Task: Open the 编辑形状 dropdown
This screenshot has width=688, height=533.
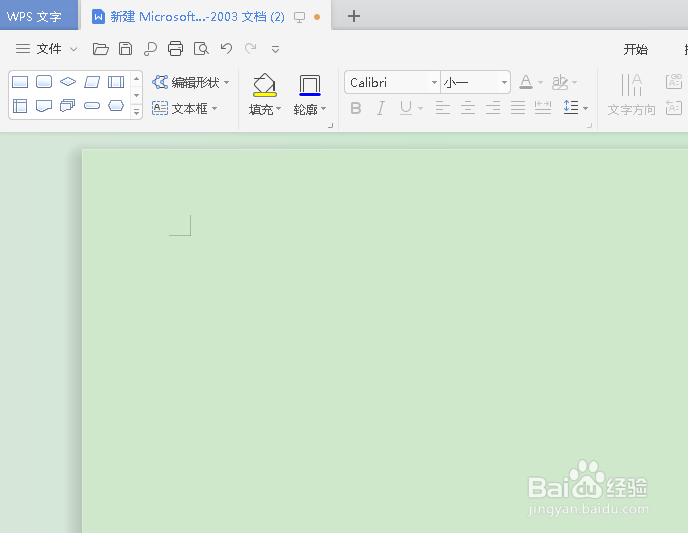Action: click(190, 82)
